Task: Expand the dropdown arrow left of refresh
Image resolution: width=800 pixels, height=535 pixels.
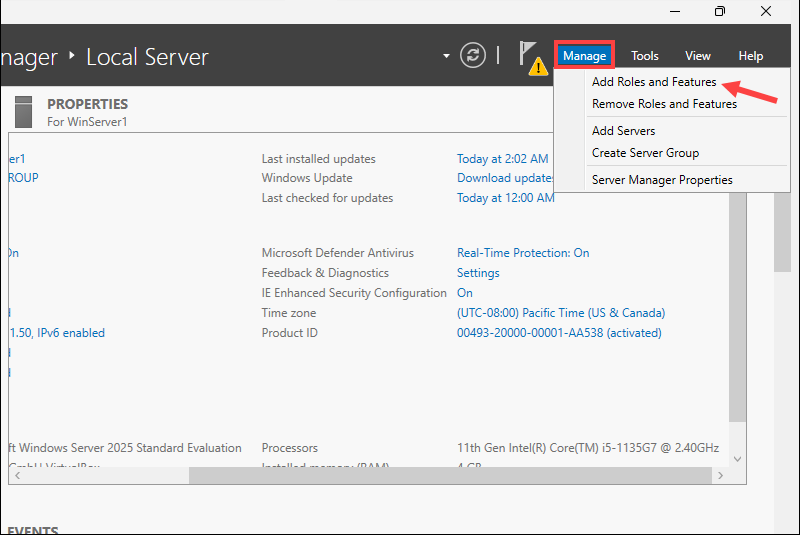Action: [x=446, y=56]
